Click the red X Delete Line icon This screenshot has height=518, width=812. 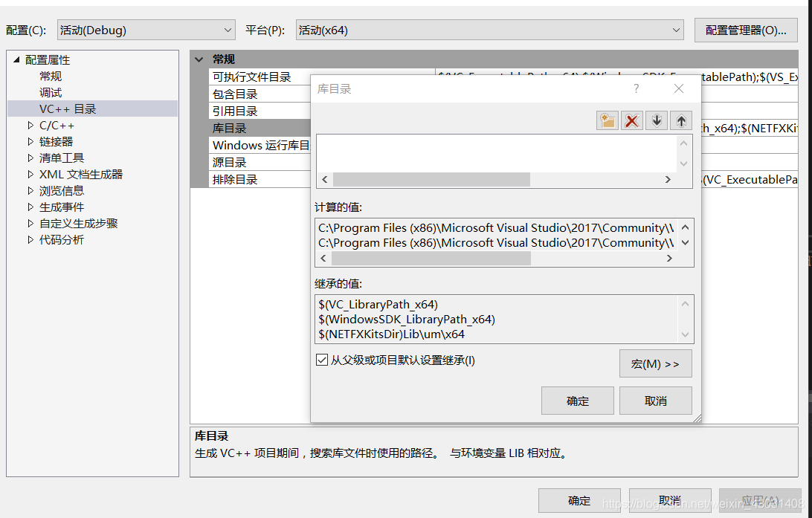[x=631, y=120]
